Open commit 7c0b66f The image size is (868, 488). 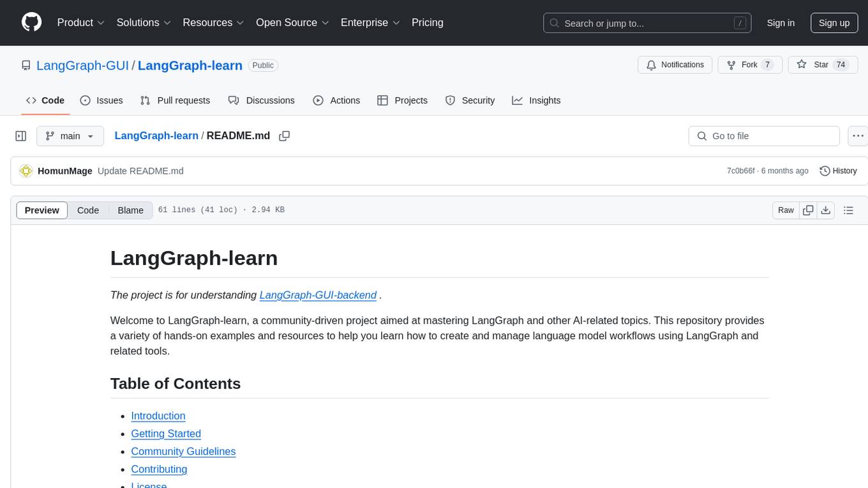pyautogui.click(x=740, y=171)
